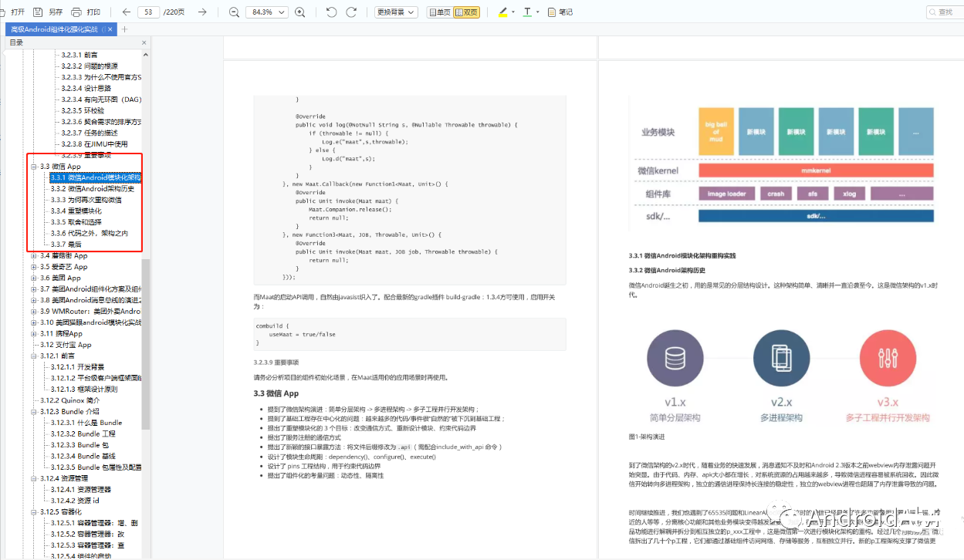Screen dimensions: 964x560
Task: Collapse the 3.12.1 前言 node
Action: (34, 356)
